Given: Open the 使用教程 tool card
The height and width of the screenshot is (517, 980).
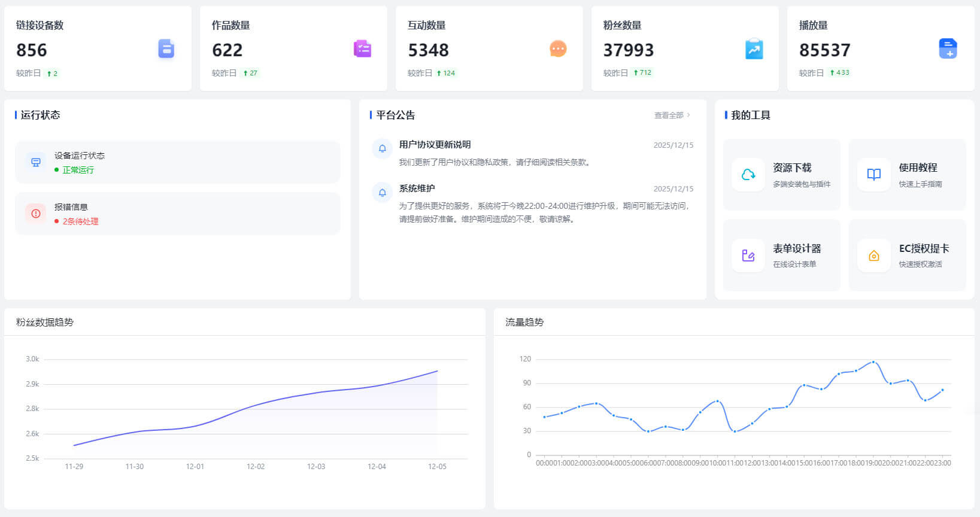Looking at the screenshot, I should pyautogui.click(x=907, y=175).
